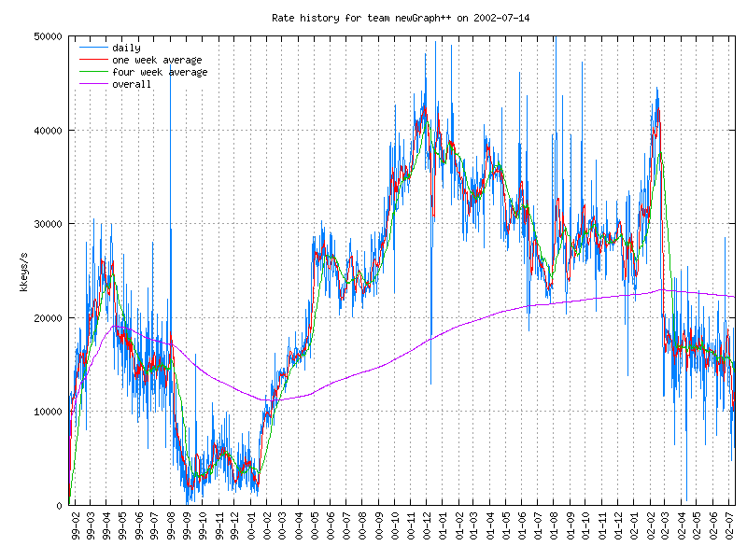
Task: Click the 01-04 x-axis date label
Action: (x=490, y=526)
